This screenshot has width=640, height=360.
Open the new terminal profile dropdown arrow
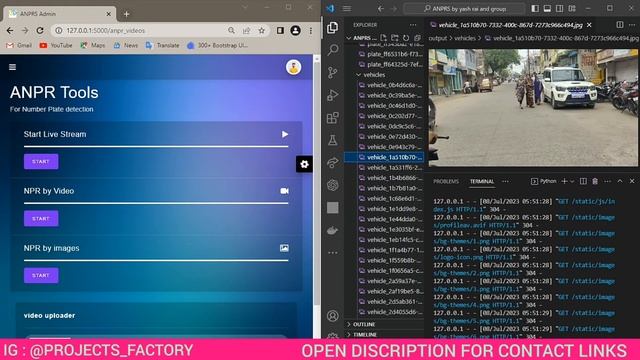point(572,181)
